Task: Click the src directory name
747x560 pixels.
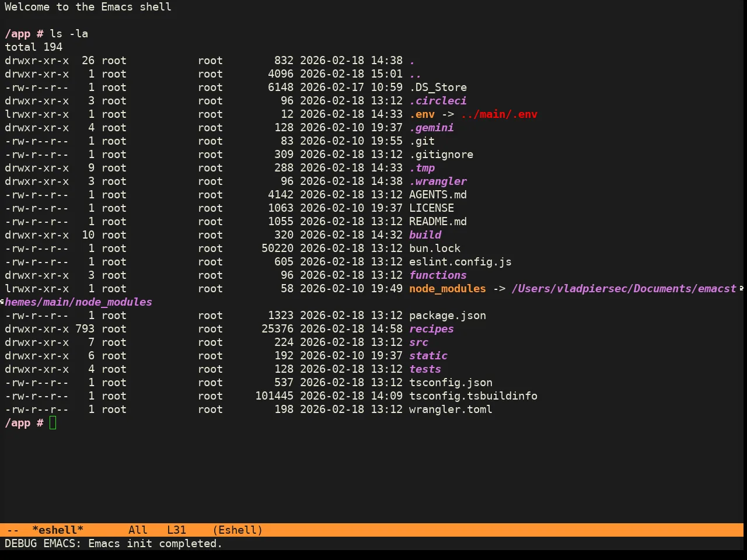Action: coord(418,342)
